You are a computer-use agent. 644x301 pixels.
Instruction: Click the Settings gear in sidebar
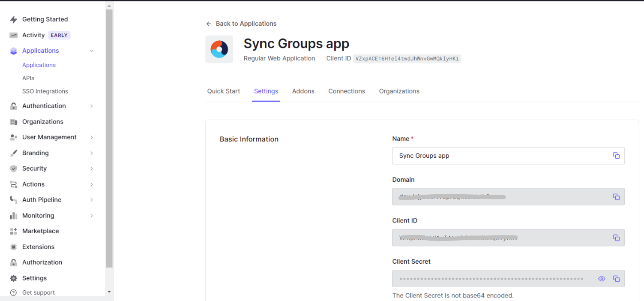tap(14, 278)
